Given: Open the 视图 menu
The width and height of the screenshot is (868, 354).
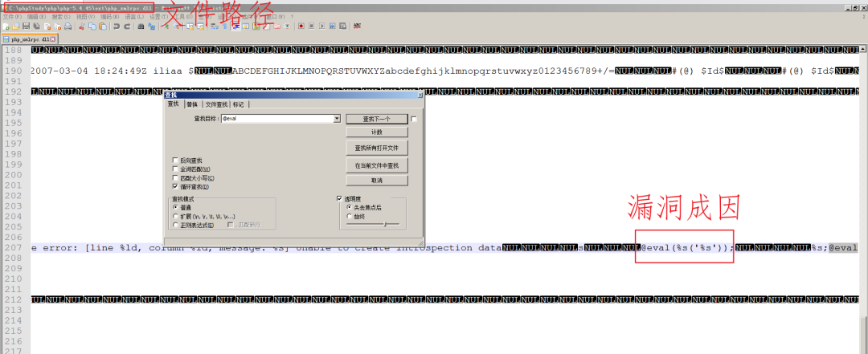Looking at the screenshot, I should (x=85, y=17).
